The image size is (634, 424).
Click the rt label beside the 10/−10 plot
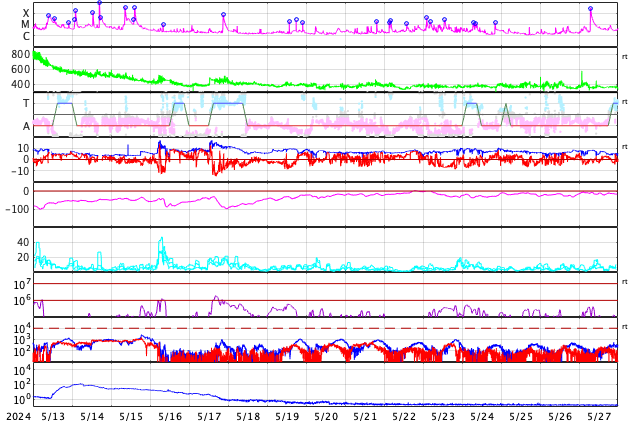tap(624, 147)
